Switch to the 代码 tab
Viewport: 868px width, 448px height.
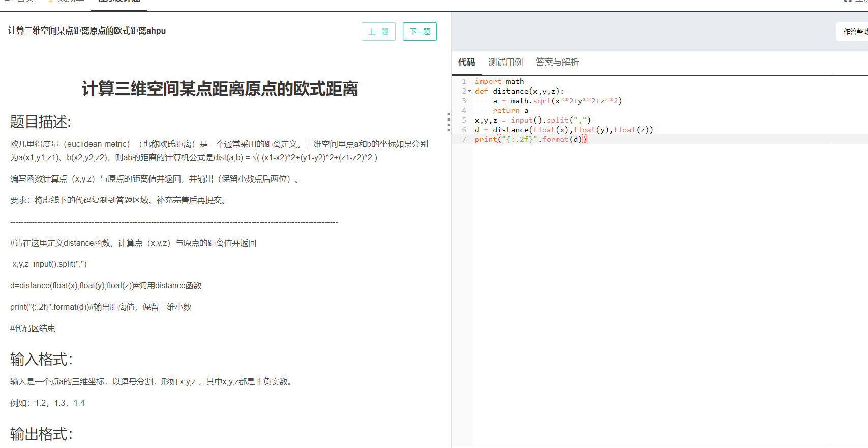(466, 62)
